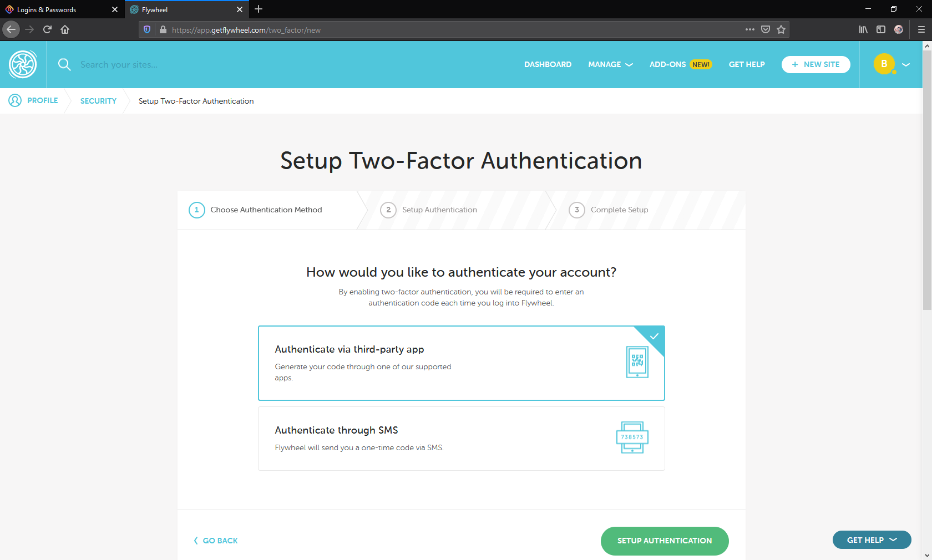Screen dimensions: 932x560
Task: Click the profile avatar icon in breadcrumb
Action: point(15,100)
